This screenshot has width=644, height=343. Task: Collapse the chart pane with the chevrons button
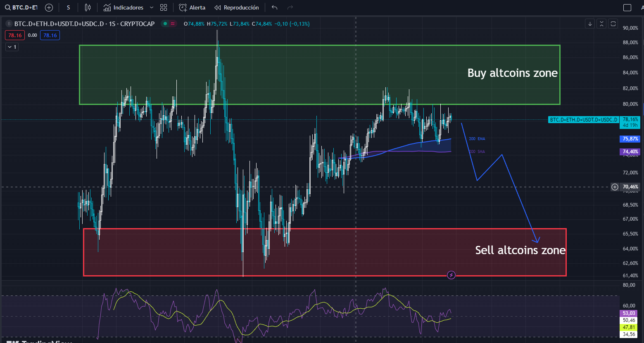601,24
